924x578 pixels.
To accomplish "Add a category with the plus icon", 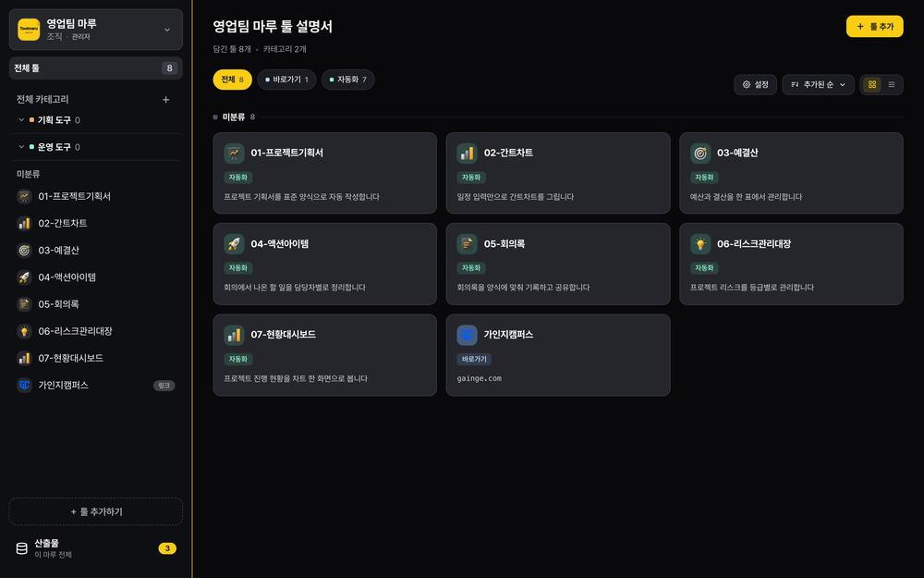I will [165, 100].
